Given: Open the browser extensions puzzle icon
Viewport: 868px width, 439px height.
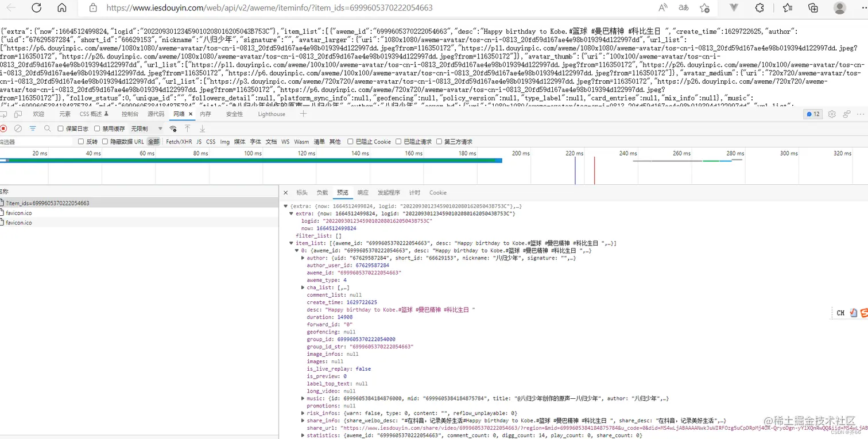Looking at the screenshot, I should pyautogui.click(x=759, y=8).
